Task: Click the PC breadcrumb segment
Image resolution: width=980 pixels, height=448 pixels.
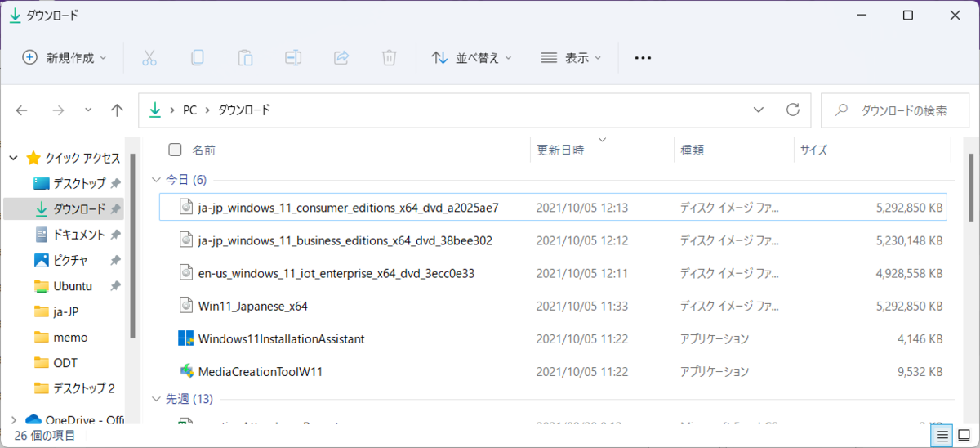Action: [190, 110]
